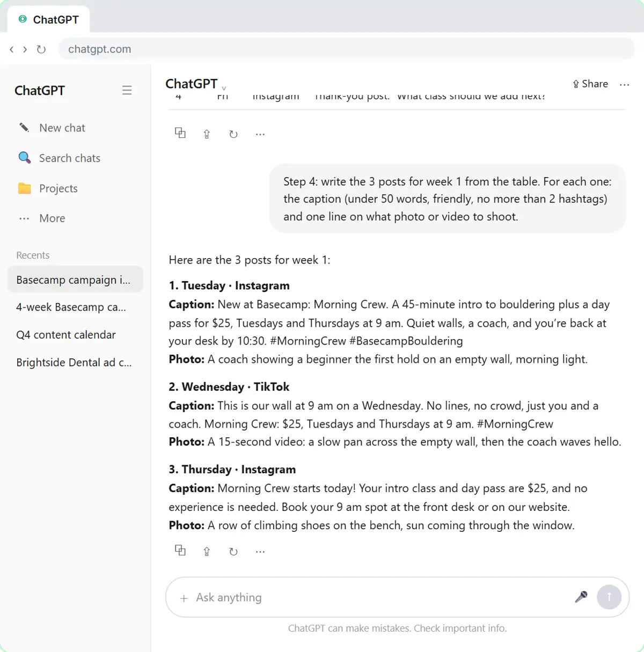The image size is (644, 652).
Task: Click the New chat pencil icon
Action: [x=24, y=128]
